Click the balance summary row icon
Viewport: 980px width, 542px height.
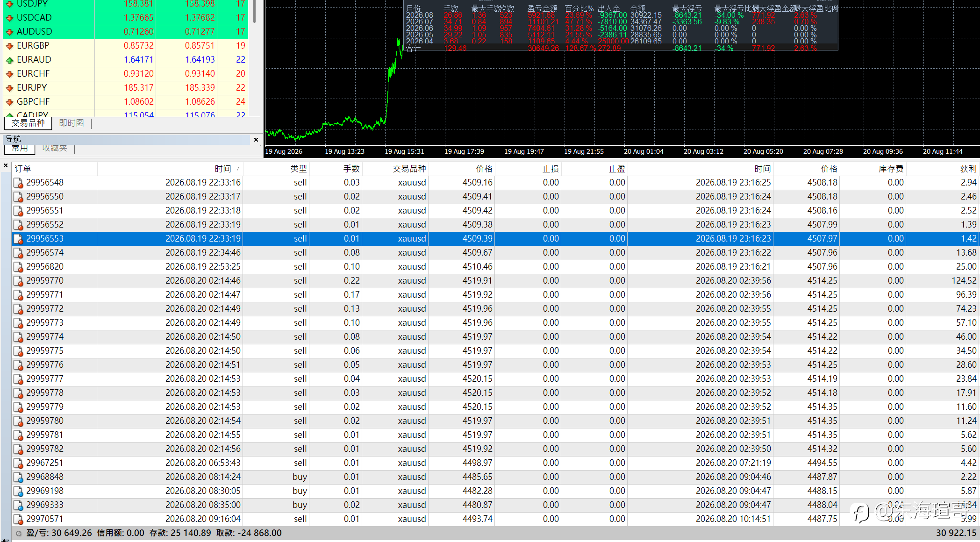point(19,533)
